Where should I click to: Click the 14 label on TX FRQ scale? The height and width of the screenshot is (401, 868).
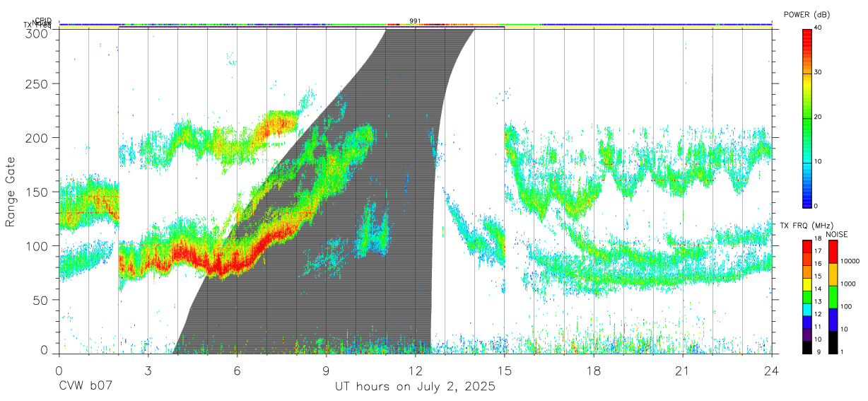[819, 289]
